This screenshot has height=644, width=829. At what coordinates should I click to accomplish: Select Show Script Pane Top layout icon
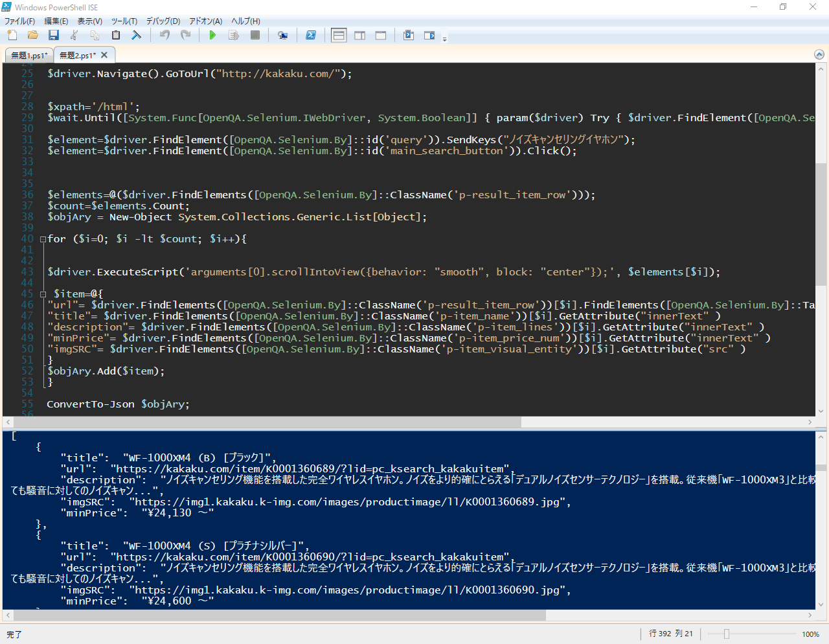tap(339, 35)
